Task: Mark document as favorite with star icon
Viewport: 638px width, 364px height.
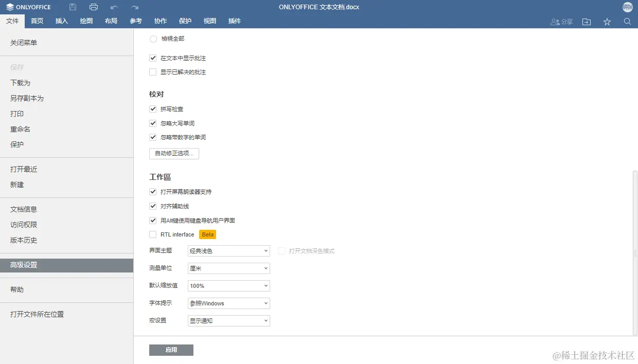Action: tap(607, 22)
